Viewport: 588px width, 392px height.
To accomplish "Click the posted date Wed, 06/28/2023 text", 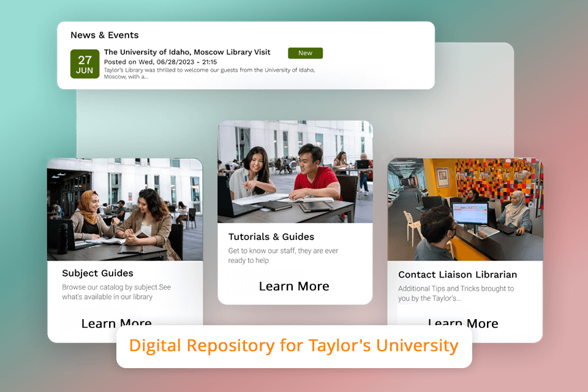I will (x=160, y=62).
